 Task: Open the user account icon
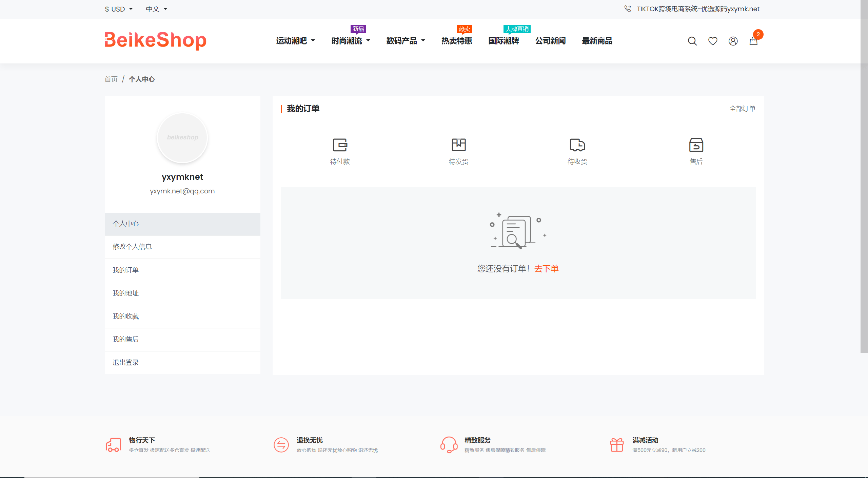click(733, 41)
